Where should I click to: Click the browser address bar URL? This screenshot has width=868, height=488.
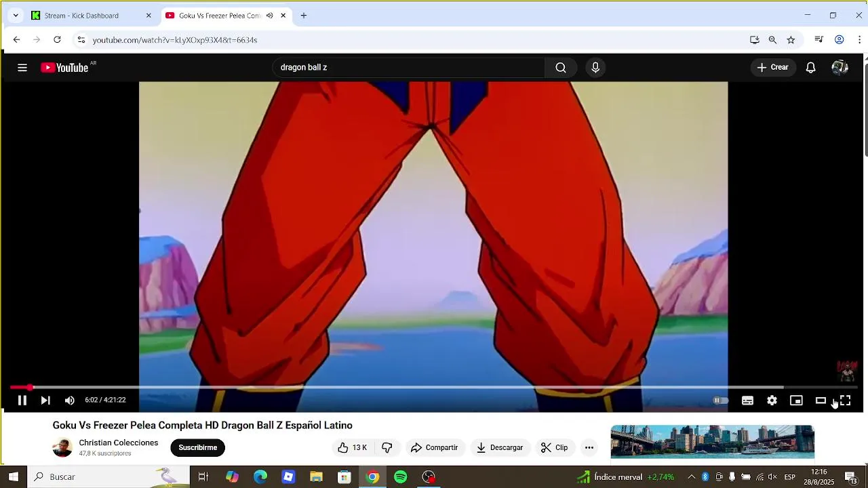(x=175, y=40)
